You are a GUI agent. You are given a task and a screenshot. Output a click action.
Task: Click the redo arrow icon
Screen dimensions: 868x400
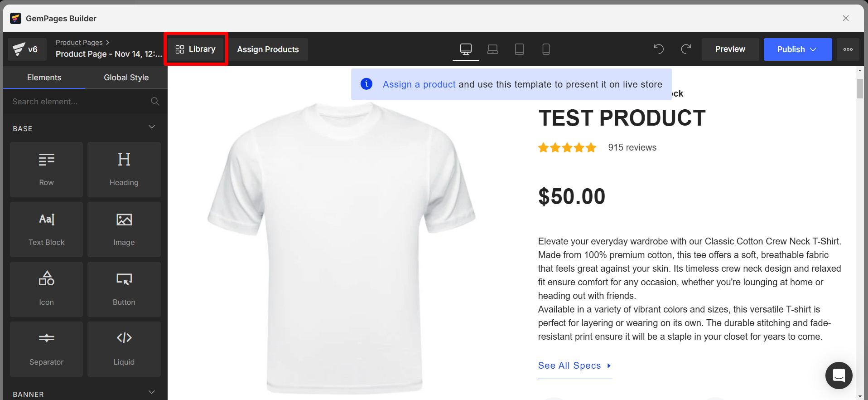(x=686, y=49)
